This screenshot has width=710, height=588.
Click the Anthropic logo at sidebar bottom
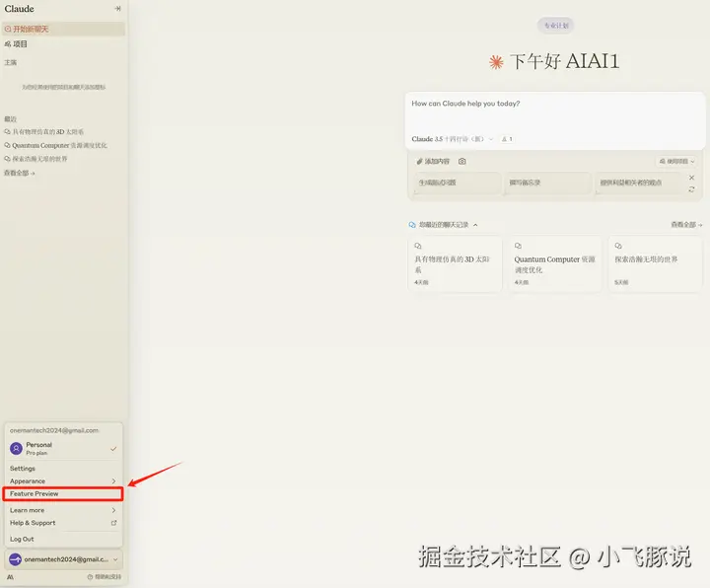(10, 577)
